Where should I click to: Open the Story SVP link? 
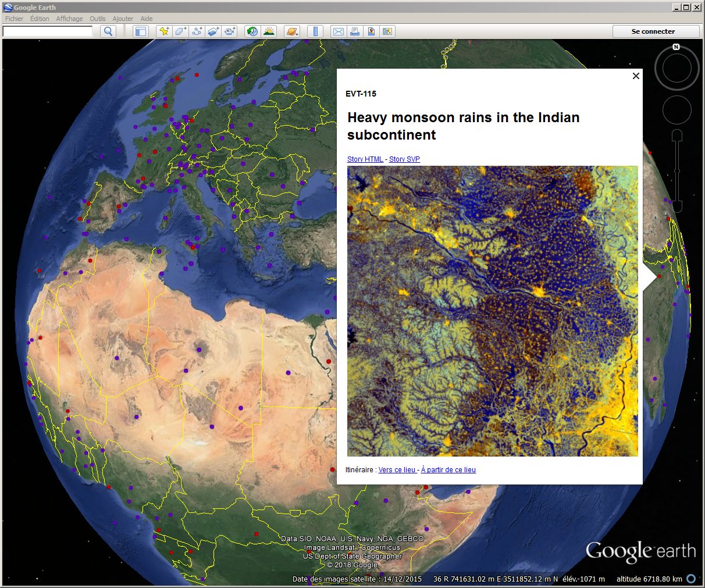(404, 159)
